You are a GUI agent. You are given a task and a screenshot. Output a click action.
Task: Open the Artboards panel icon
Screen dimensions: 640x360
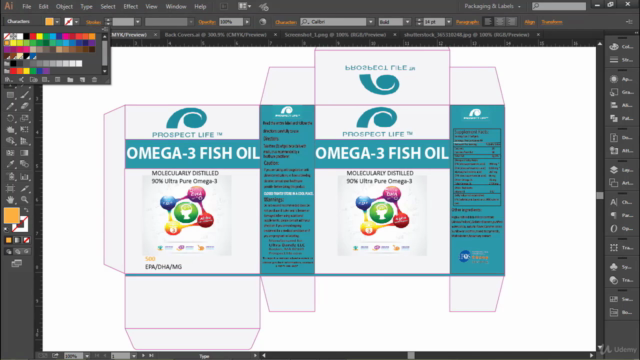[614, 183]
